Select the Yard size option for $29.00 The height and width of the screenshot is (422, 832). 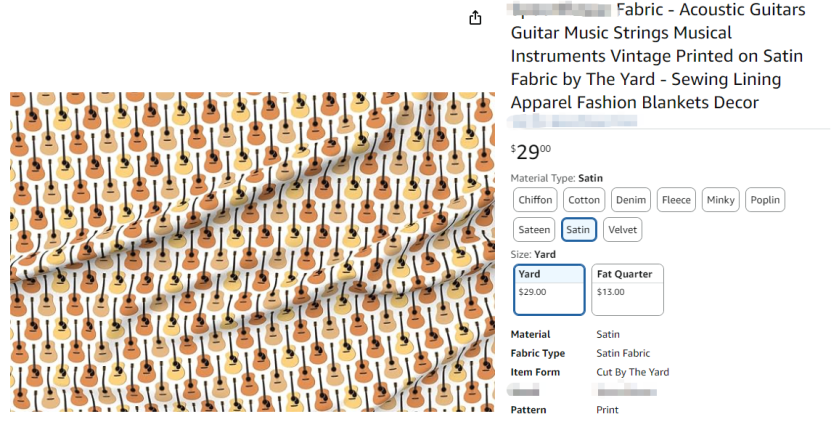(x=549, y=290)
